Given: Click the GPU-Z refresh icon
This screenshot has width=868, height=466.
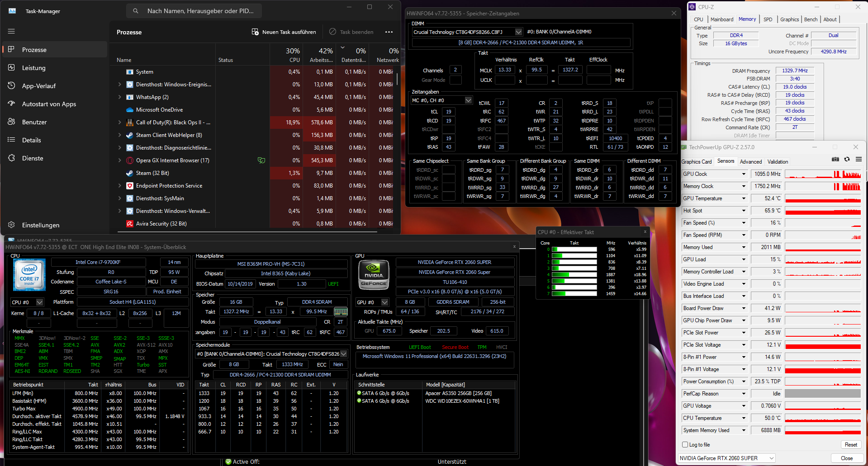Looking at the screenshot, I should pyautogui.click(x=847, y=159).
